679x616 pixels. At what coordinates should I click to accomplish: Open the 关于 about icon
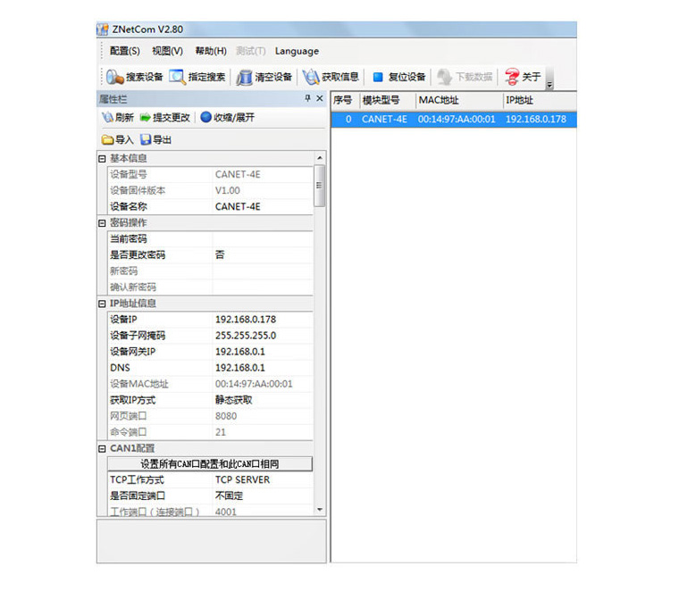point(512,77)
